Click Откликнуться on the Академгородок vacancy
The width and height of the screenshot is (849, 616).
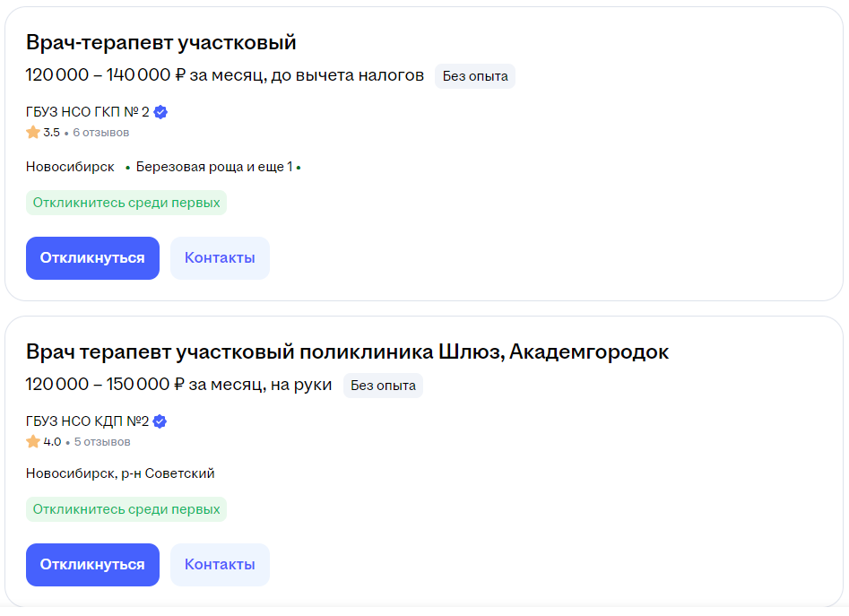pos(92,565)
